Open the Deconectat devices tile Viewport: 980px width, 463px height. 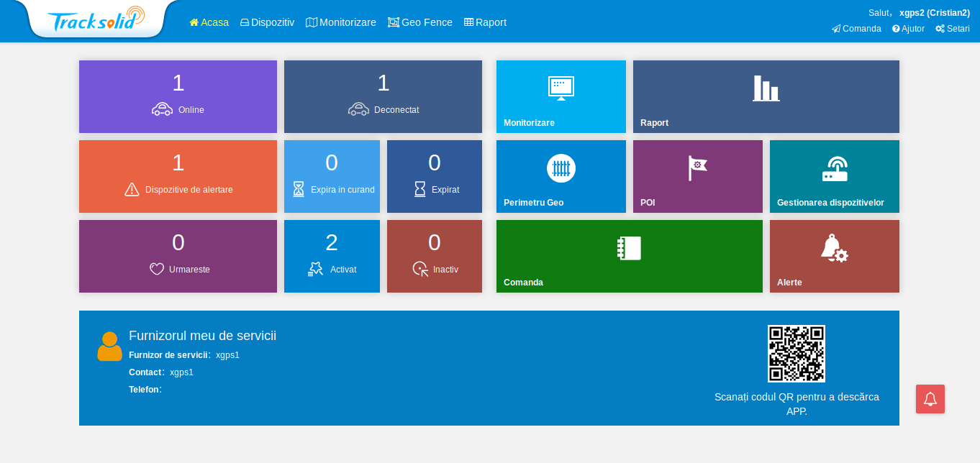pos(383,96)
